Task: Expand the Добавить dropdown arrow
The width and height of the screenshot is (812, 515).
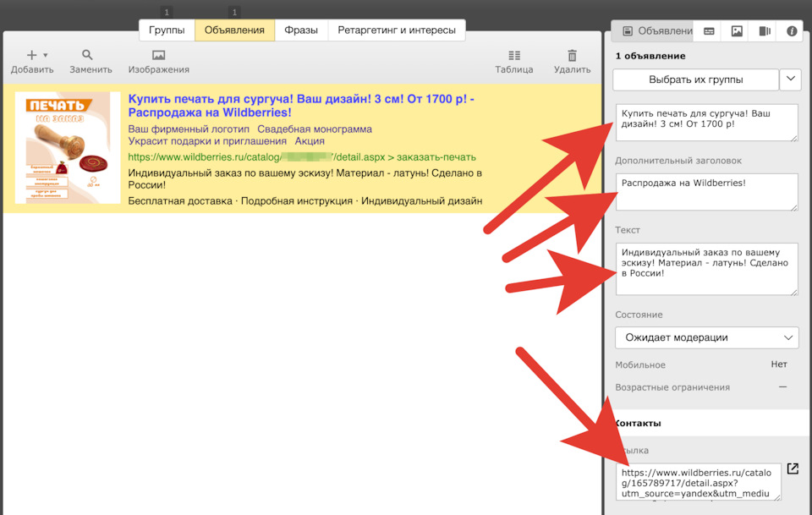Action: [x=46, y=55]
